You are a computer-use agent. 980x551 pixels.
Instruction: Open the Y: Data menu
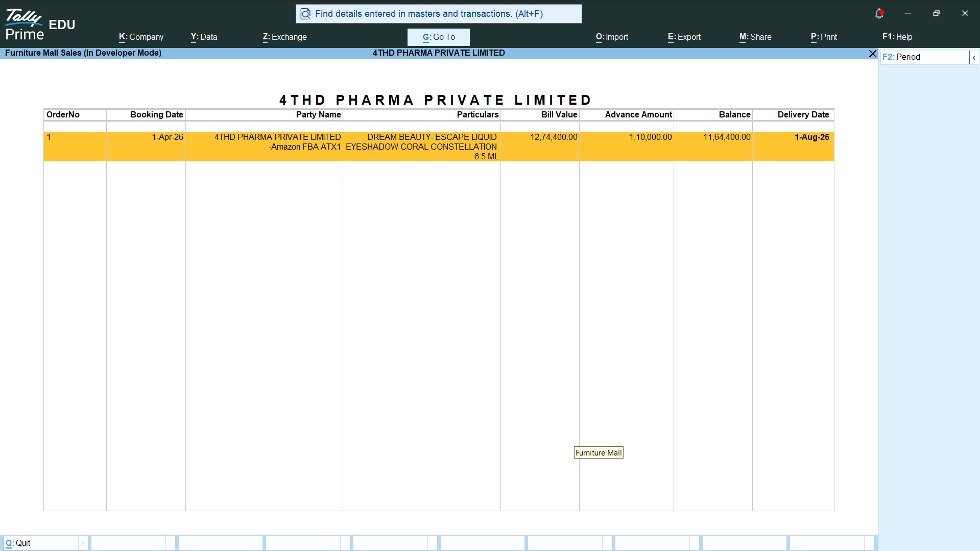(204, 37)
